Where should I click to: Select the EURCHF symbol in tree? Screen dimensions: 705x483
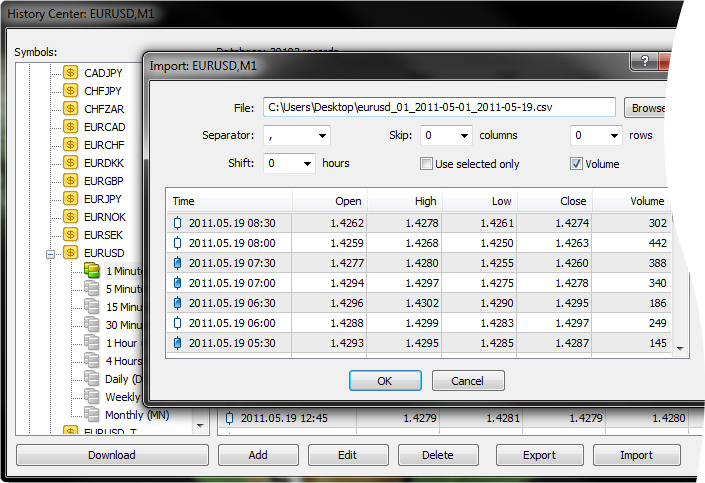[x=105, y=145]
